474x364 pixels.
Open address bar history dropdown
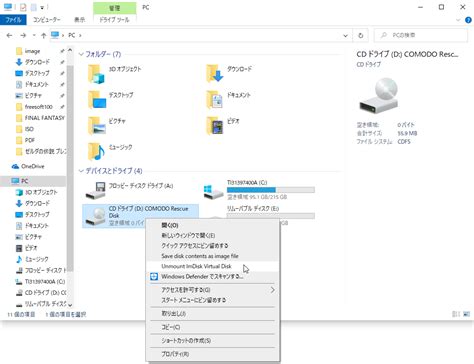346,35
